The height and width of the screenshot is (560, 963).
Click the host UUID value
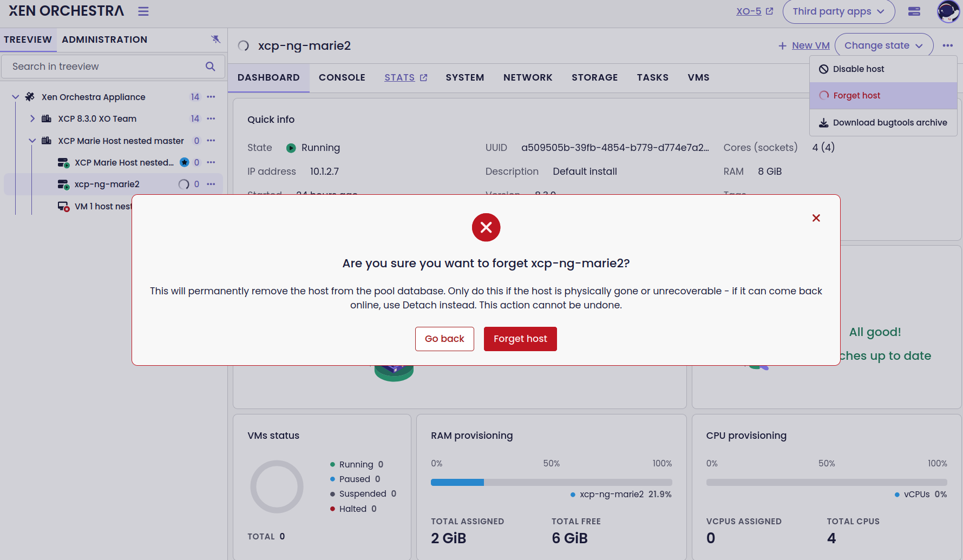coord(615,148)
